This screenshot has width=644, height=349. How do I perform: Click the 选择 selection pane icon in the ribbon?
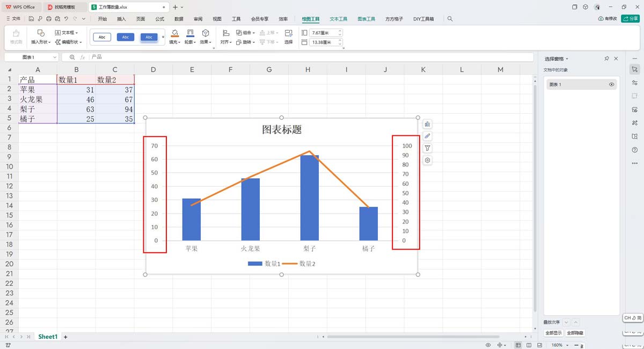point(289,33)
